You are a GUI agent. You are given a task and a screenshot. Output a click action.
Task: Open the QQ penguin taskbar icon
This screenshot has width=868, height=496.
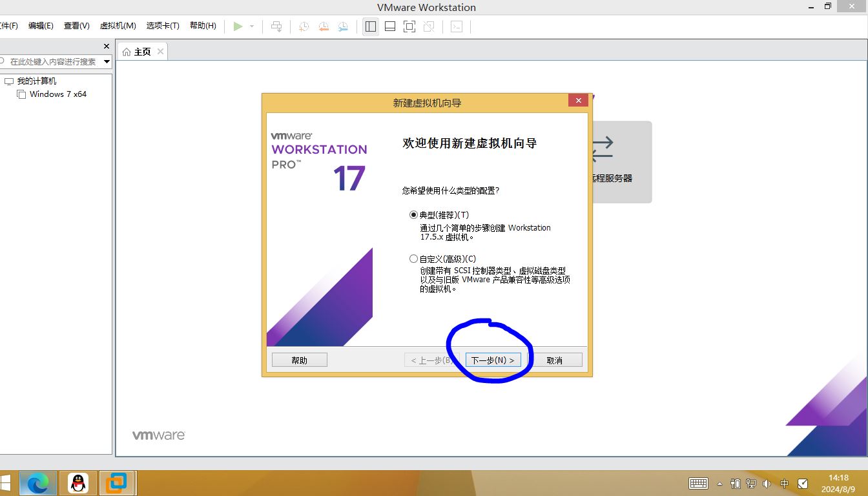tap(78, 482)
